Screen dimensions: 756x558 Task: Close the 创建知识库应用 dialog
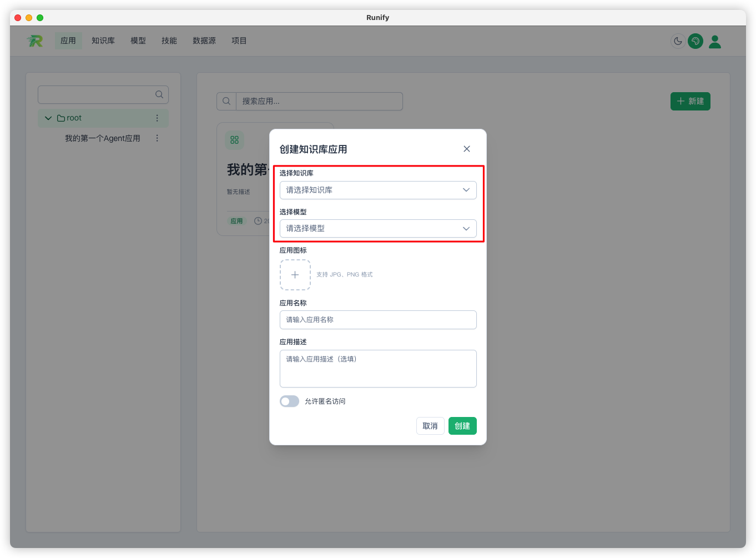pos(467,149)
